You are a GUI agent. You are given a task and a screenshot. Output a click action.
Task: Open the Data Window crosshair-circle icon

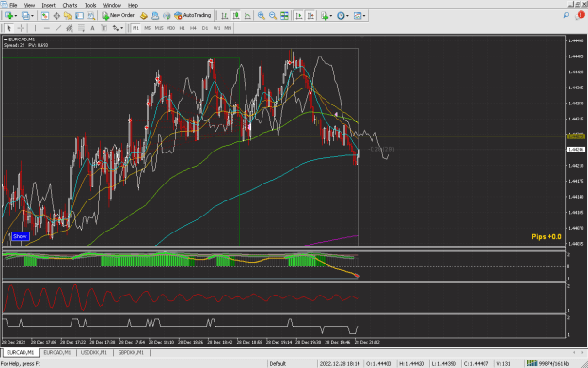click(x=56, y=16)
